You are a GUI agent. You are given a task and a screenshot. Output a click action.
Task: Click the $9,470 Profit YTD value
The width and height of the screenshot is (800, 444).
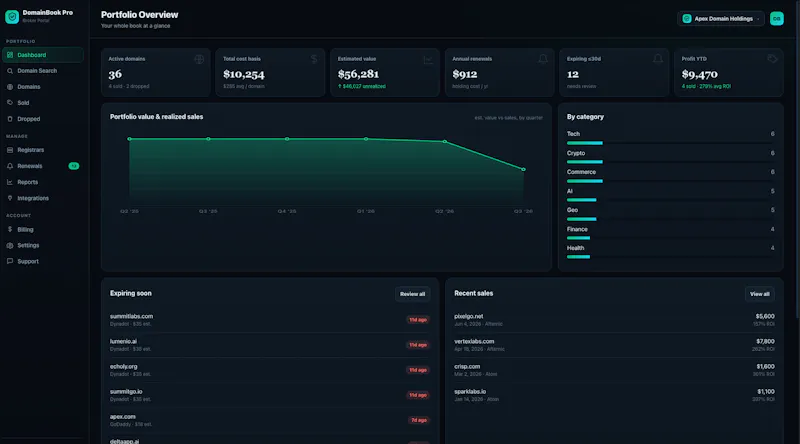click(699, 74)
